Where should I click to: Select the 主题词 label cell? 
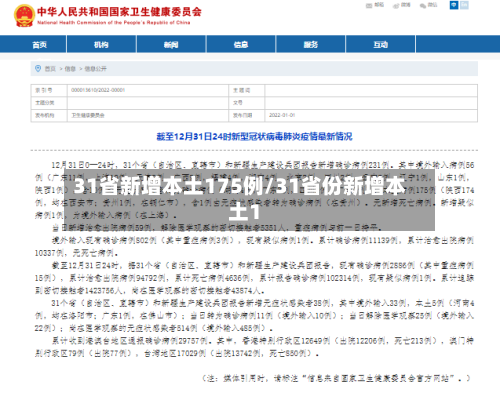(246, 90)
